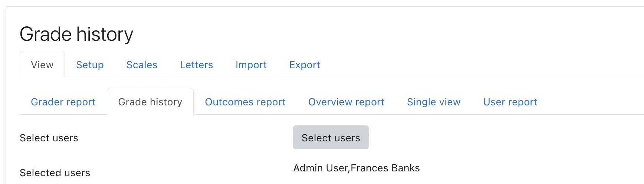Click the Select users field label
The height and width of the screenshot is (184, 644).
[49, 138]
